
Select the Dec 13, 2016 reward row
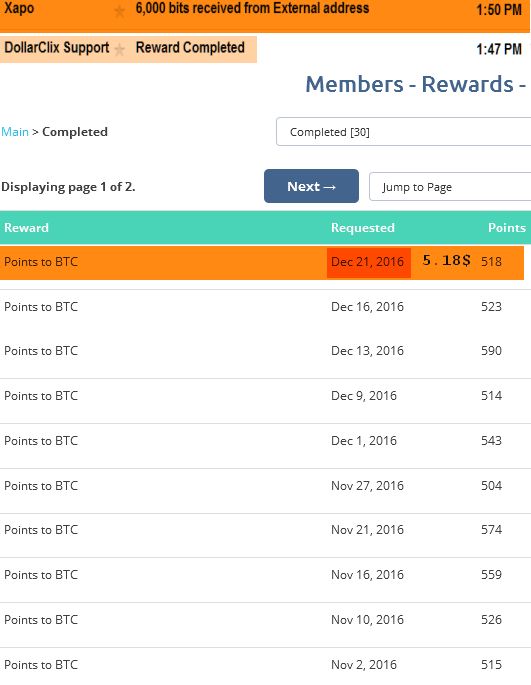265,351
